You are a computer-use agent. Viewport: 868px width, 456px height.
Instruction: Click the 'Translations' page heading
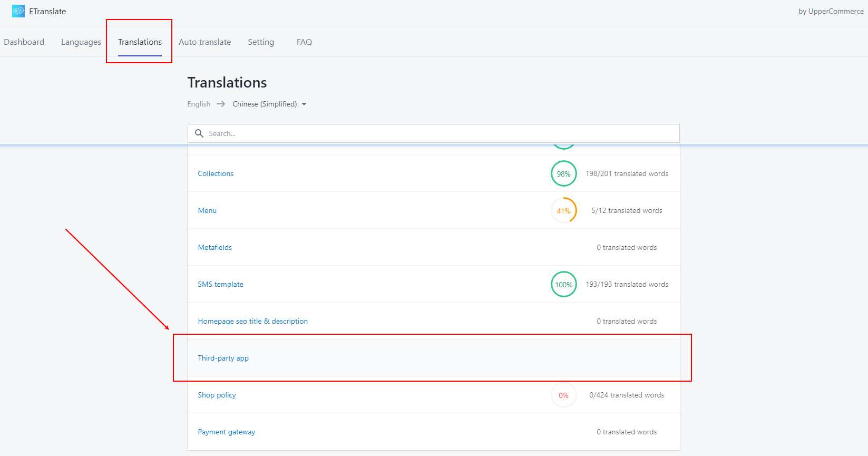(227, 82)
